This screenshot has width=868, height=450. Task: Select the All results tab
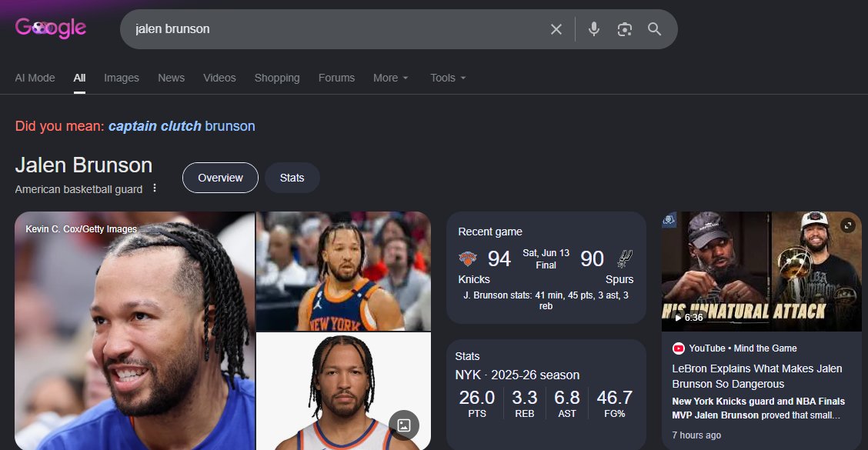[80, 78]
